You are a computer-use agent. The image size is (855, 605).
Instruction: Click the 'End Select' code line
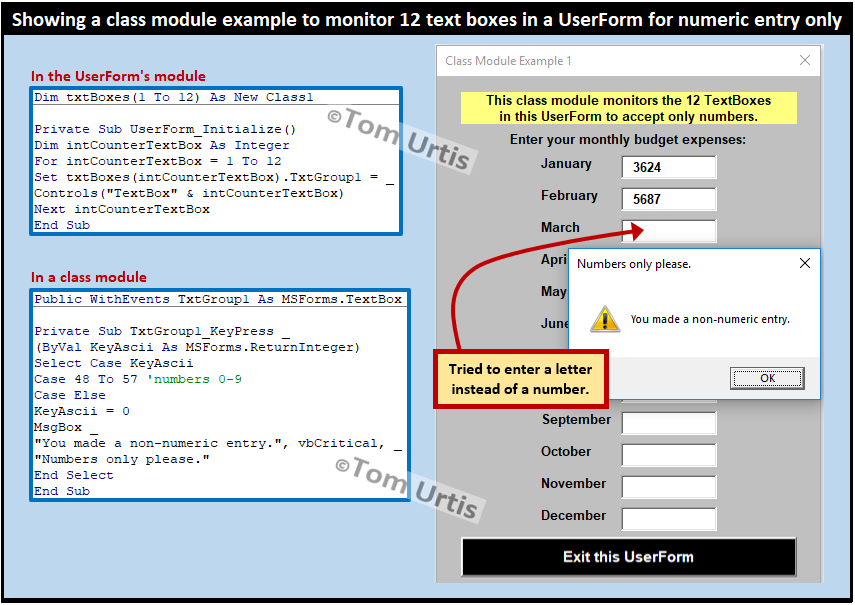(x=74, y=475)
